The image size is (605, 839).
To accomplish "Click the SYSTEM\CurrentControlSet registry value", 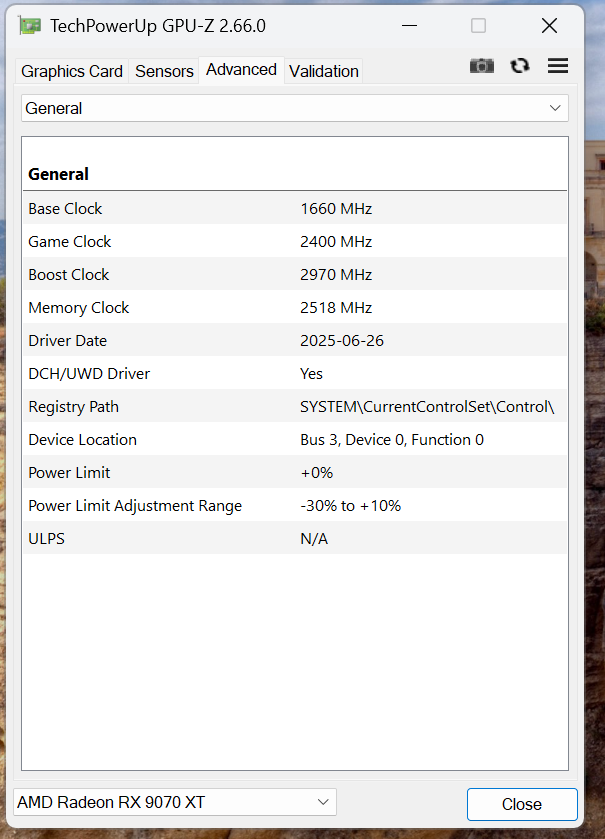I will 427,407.
